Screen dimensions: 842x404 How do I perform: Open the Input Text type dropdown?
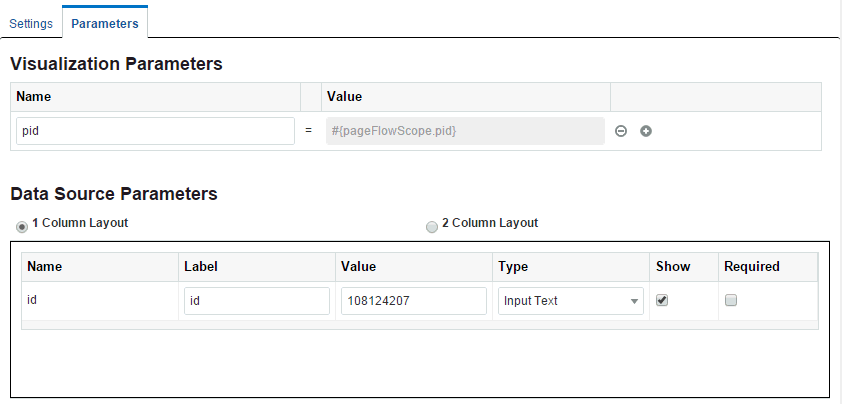(571, 301)
